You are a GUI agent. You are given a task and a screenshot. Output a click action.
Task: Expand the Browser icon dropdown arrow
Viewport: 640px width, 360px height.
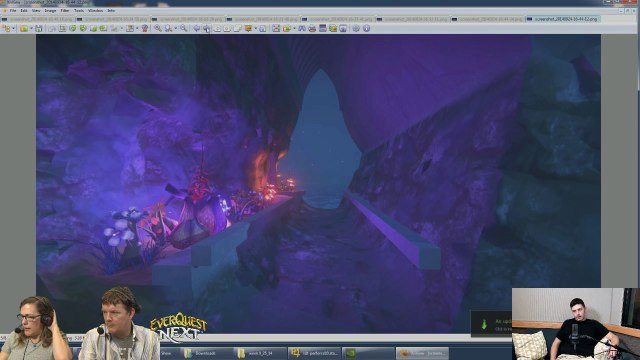click(13, 28)
